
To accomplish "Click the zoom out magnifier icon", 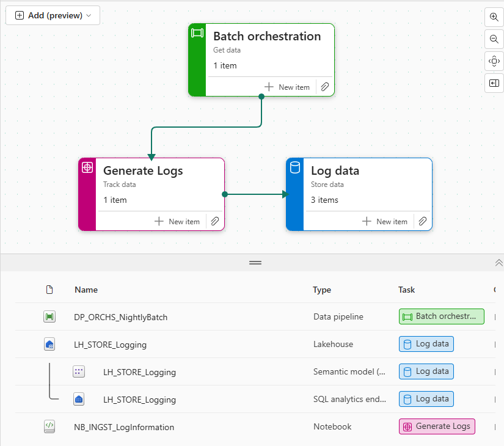I will coord(494,39).
